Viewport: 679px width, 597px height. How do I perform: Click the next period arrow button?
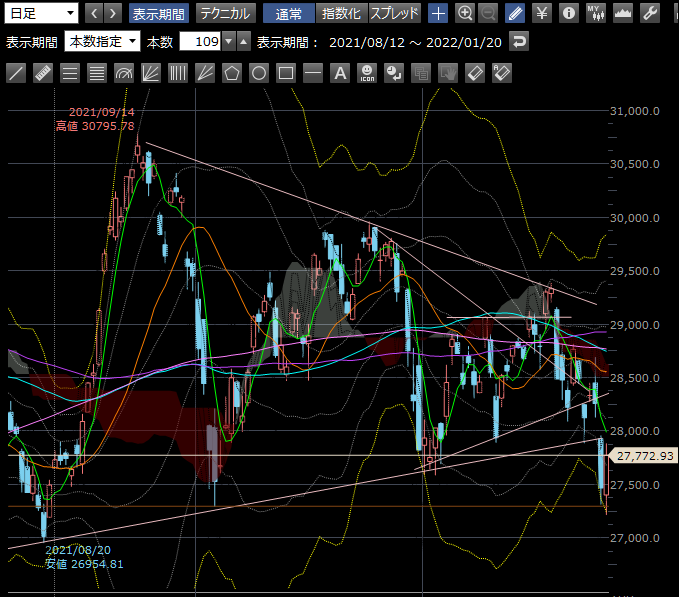pos(113,13)
